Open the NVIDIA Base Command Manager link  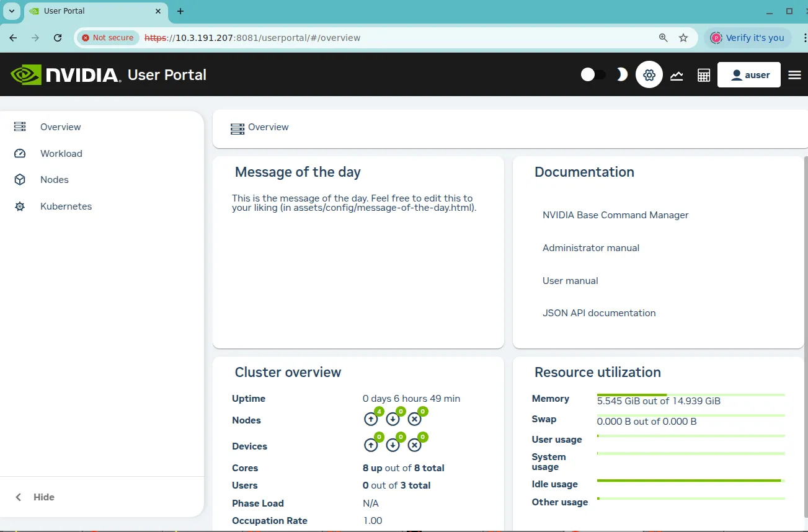click(616, 215)
